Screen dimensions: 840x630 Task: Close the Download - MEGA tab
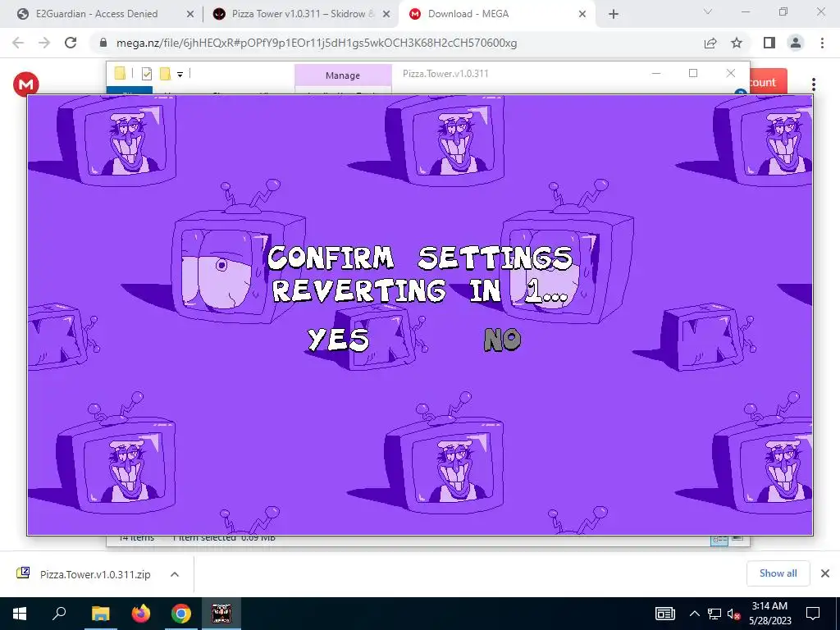[x=582, y=15]
